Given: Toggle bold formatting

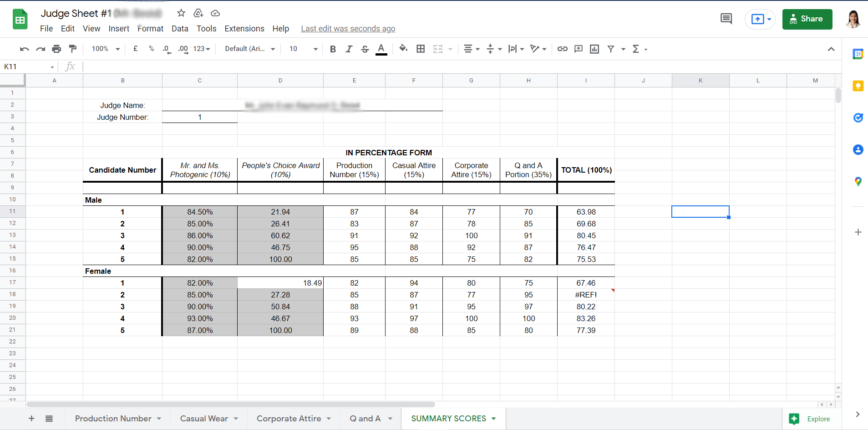Looking at the screenshot, I should [x=333, y=49].
